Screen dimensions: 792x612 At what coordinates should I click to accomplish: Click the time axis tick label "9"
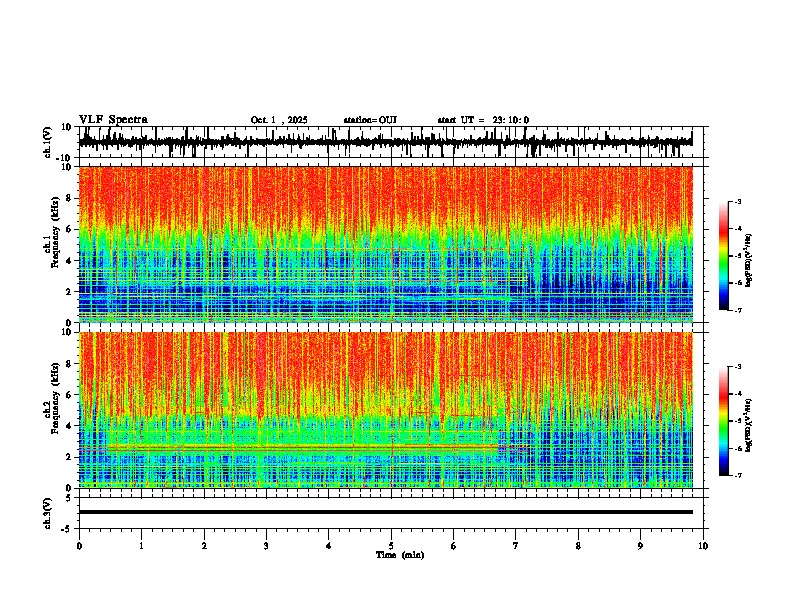[x=640, y=546]
